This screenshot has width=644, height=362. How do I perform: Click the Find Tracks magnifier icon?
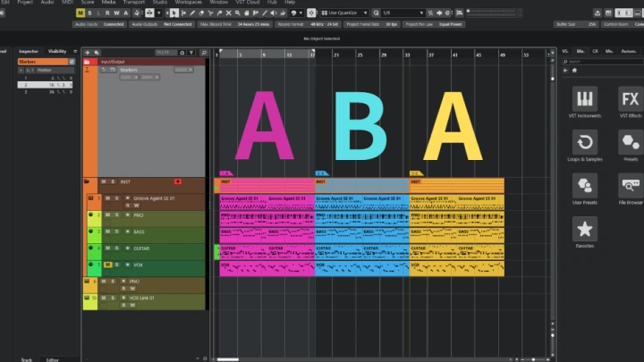click(x=204, y=53)
